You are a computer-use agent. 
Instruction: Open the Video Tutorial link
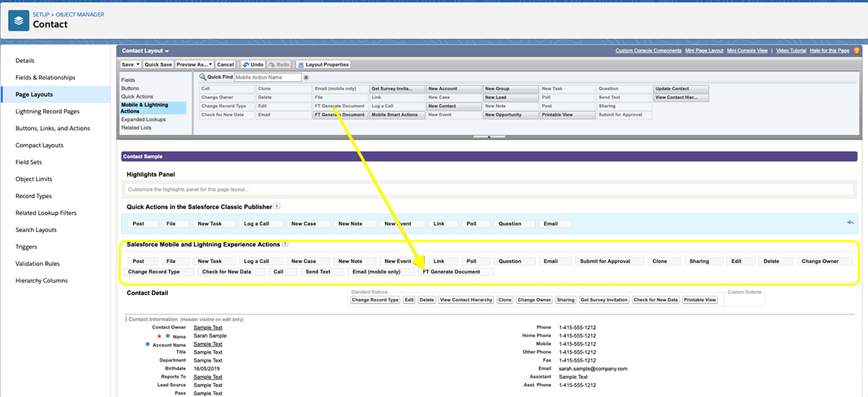(791, 51)
